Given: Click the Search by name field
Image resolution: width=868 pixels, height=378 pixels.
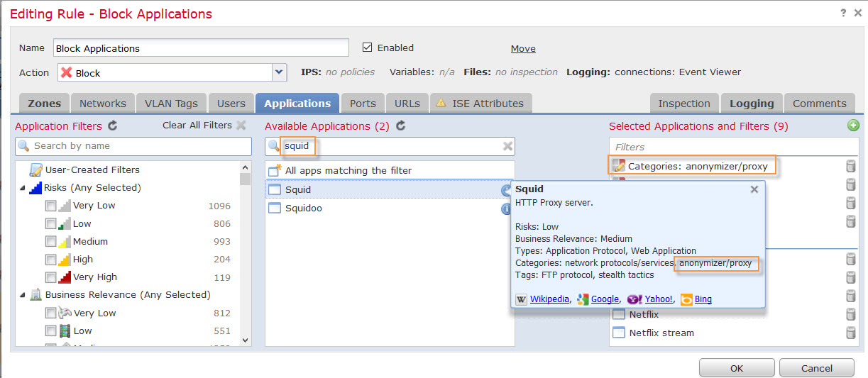Looking at the screenshot, I should click(133, 146).
